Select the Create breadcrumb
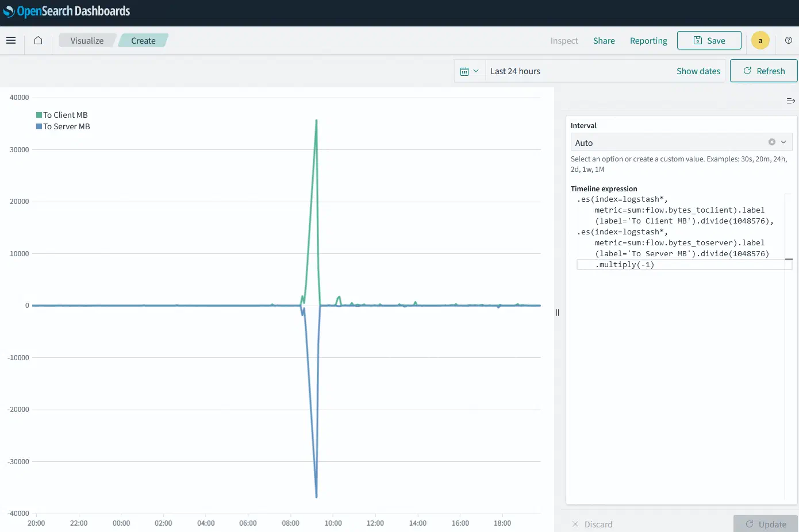Image resolution: width=799 pixels, height=532 pixels. click(143, 41)
